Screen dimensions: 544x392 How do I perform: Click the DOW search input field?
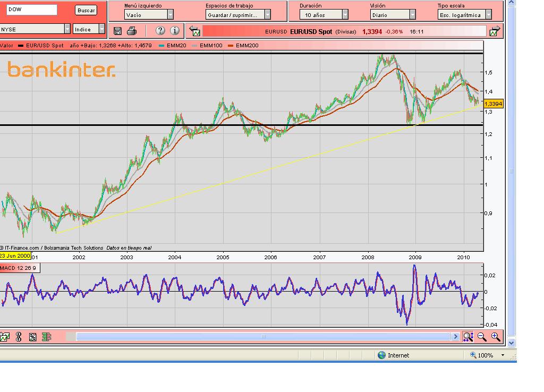pos(32,10)
